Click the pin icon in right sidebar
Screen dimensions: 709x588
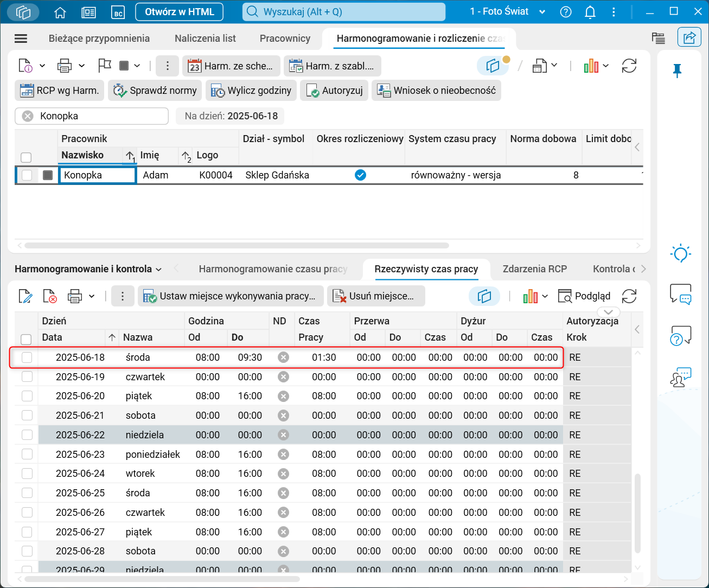click(x=677, y=71)
